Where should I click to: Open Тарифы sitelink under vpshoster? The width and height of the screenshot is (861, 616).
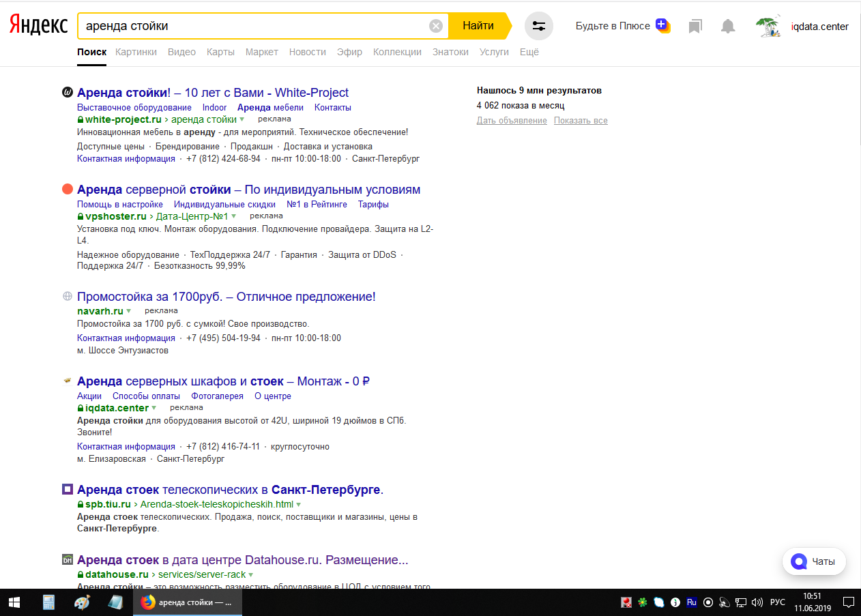(x=374, y=205)
